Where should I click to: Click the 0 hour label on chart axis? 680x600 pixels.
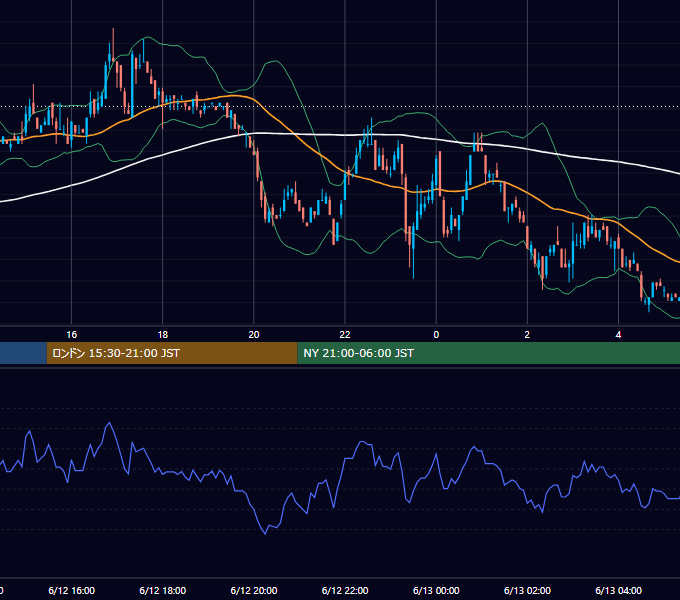(436, 334)
